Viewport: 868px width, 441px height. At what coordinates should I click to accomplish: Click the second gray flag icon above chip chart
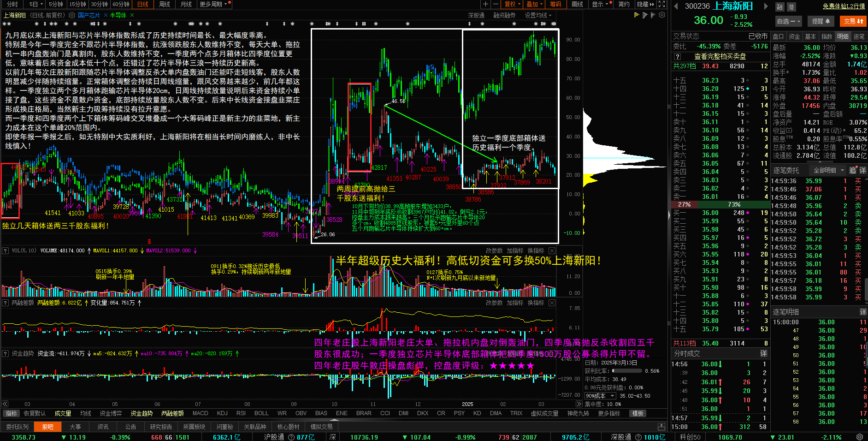pyautogui.click(x=653, y=15)
